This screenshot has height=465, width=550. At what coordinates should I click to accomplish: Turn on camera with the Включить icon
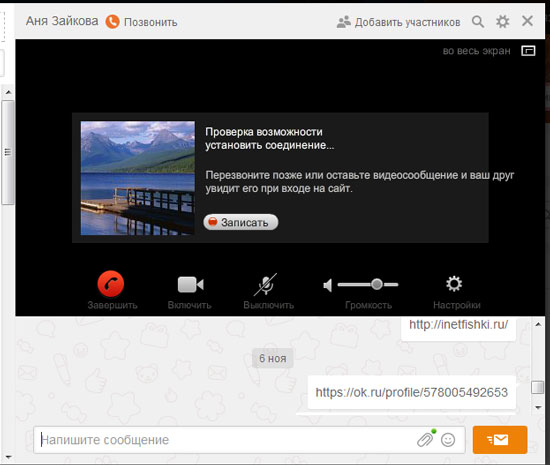tap(190, 284)
